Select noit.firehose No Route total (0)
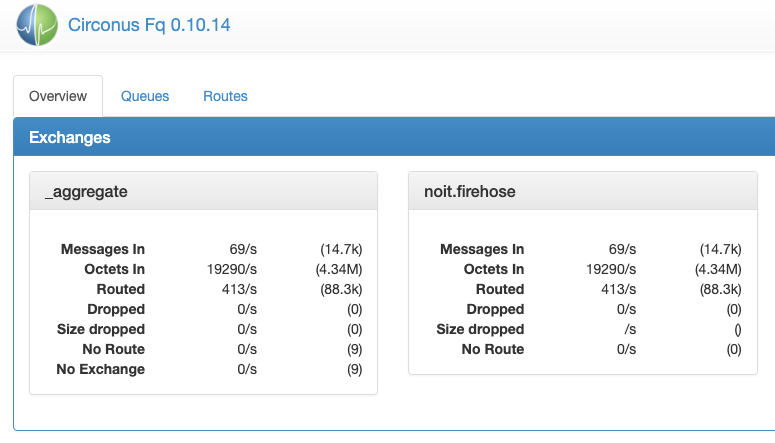 click(733, 350)
